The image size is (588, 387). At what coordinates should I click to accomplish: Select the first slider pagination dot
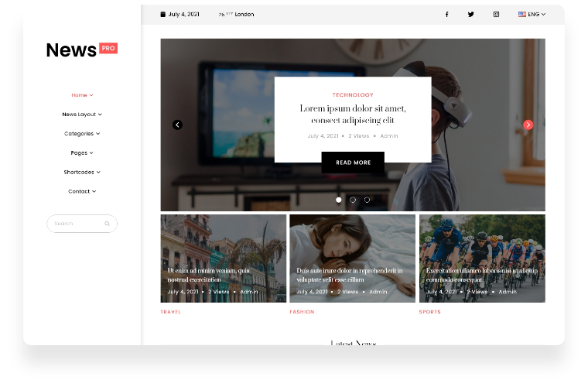339,200
